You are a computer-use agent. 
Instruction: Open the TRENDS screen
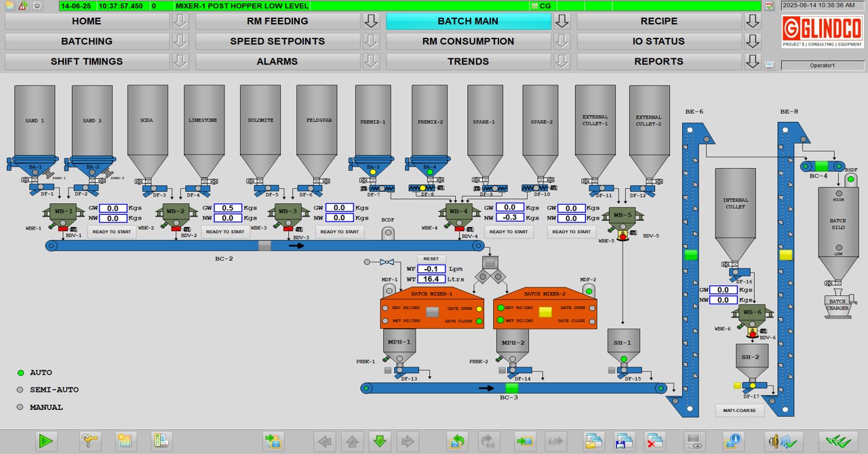469,62
